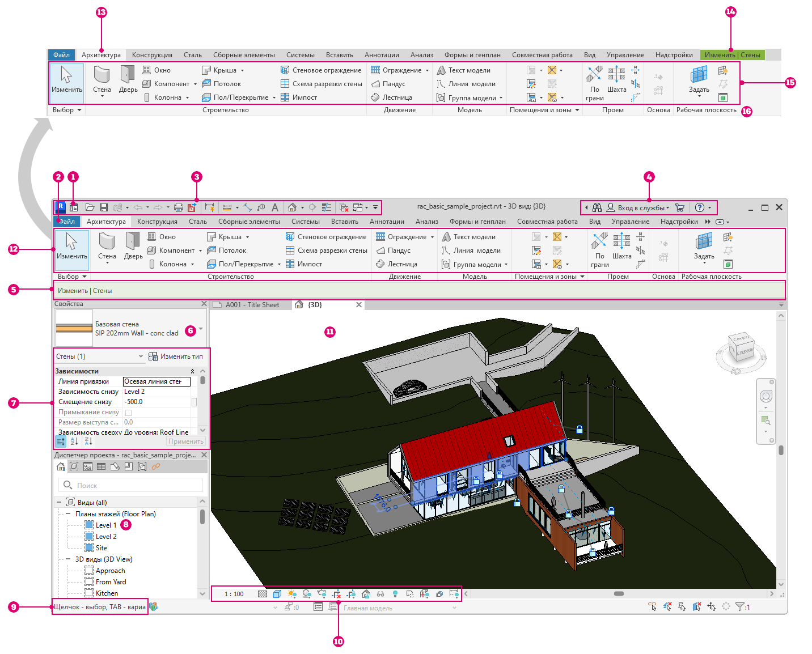Select Дверь tool in main window ribbon
This screenshot has width=812, height=654.
(x=133, y=247)
